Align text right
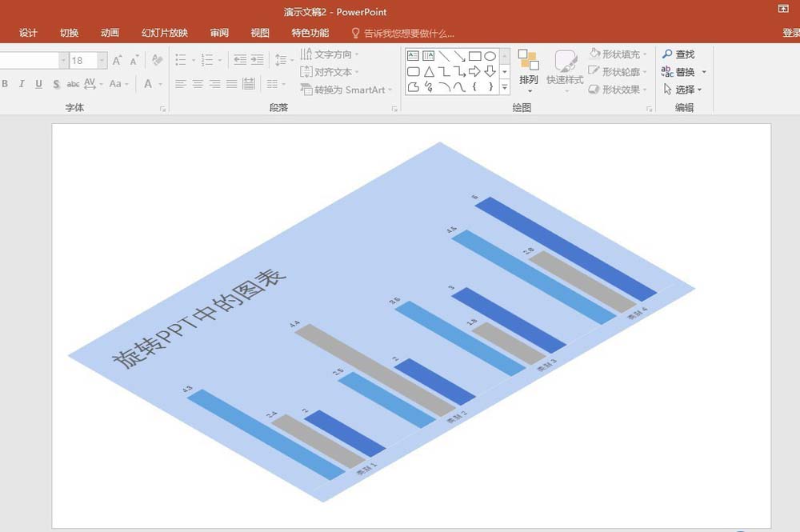The width and height of the screenshot is (800, 532). pos(214,84)
